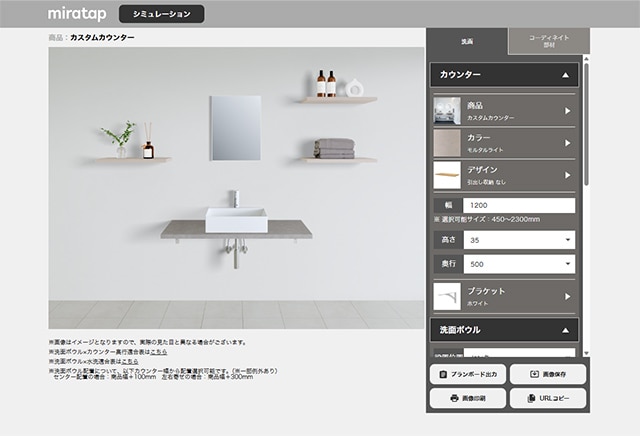Pick the モルタルライト color swatch
The image size is (640, 436).
click(x=448, y=143)
